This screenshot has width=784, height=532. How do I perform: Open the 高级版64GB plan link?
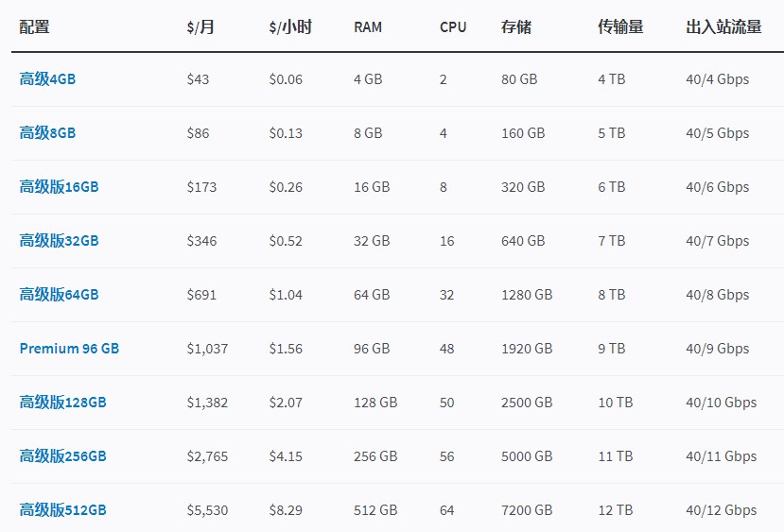[59, 295]
